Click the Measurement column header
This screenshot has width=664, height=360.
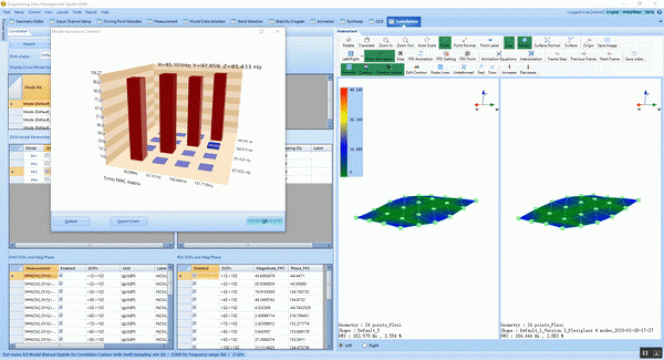point(40,268)
